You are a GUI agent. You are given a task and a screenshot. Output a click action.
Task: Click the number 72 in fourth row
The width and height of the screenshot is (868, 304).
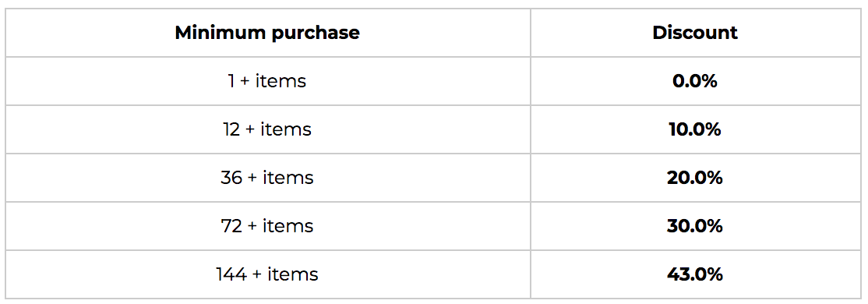pos(231,226)
